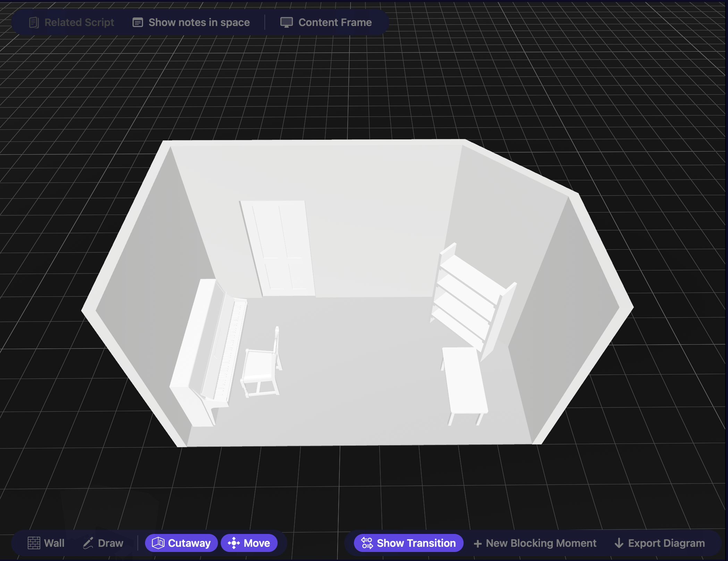Click the notes icon beside Show notes
The width and height of the screenshot is (728, 561).
(138, 23)
